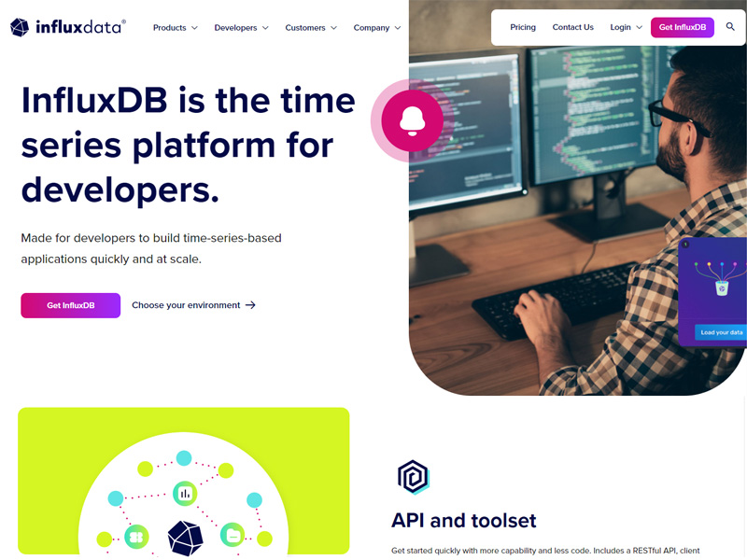Click the pink notification bell icon
Viewport: 747px width, 560px height.
pyautogui.click(x=411, y=120)
